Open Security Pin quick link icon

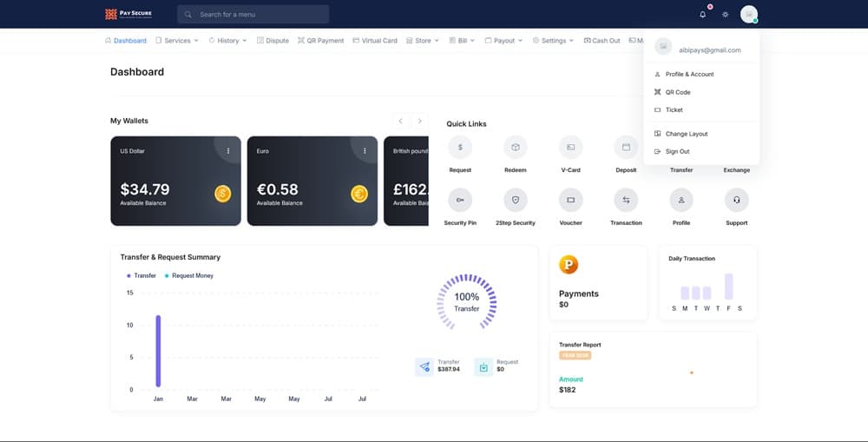(x=459, y=200)
